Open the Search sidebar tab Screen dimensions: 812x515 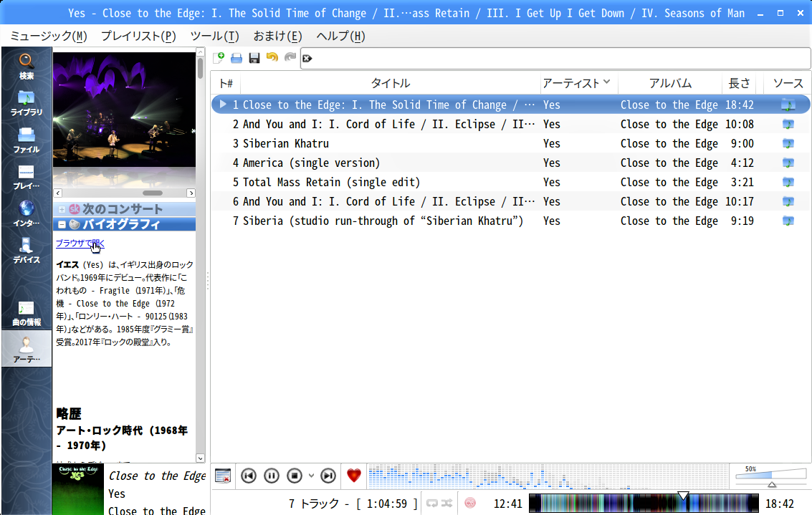(x=27, y=66)
